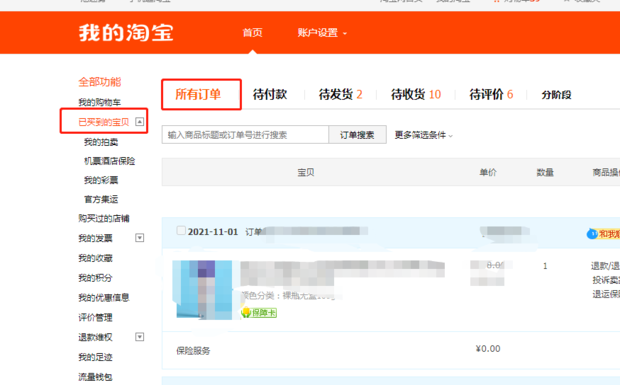This screenshot has height=385, width=620.
Task: Click the ¥0.00 insurance price
Action: (488, 349)
